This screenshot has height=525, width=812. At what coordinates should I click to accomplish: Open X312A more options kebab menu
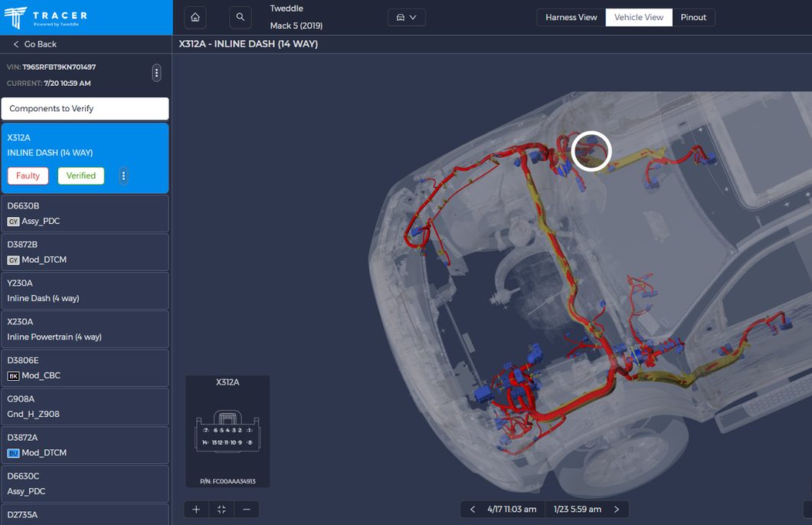(123, 176)
